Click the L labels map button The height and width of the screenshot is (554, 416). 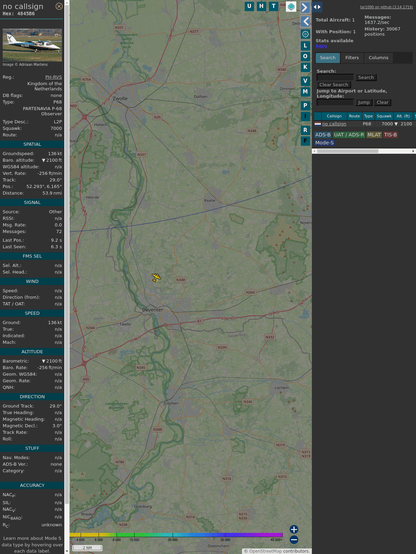click(x=305, y=46)
